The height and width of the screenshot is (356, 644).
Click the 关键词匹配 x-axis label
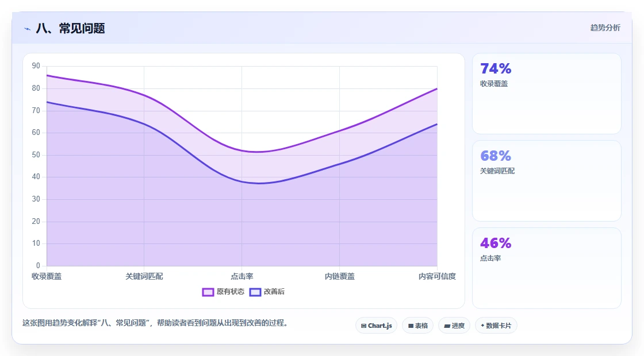coord(144,276)
